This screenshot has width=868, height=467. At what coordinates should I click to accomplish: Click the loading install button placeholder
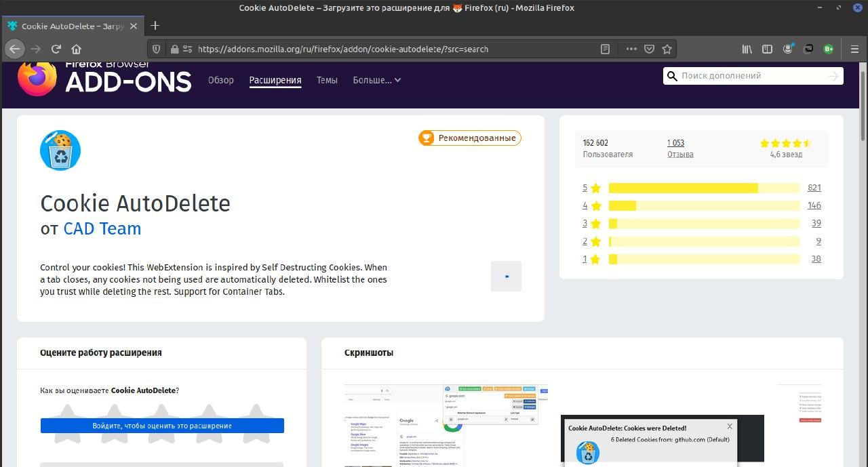point(507,276)
